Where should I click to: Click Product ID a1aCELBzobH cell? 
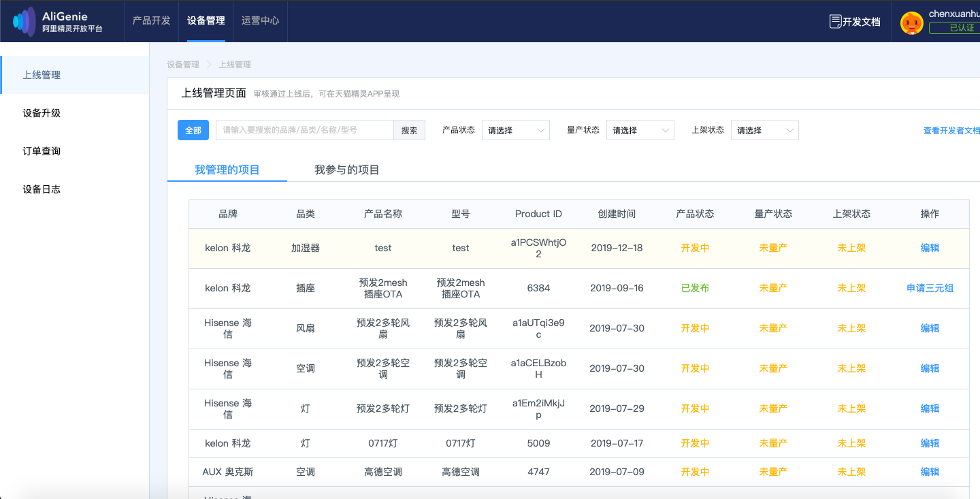click(x=538, y=368)
